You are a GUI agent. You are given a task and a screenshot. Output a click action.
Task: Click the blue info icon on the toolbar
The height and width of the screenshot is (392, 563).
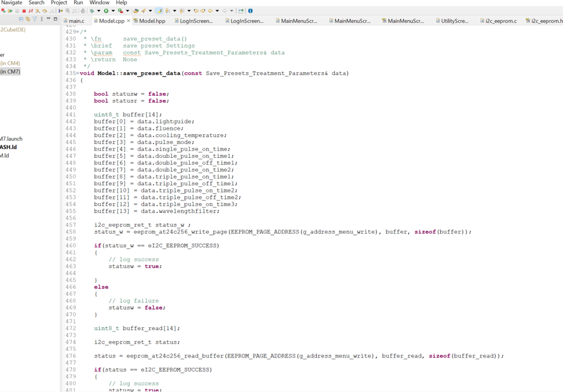pos(250,10)
